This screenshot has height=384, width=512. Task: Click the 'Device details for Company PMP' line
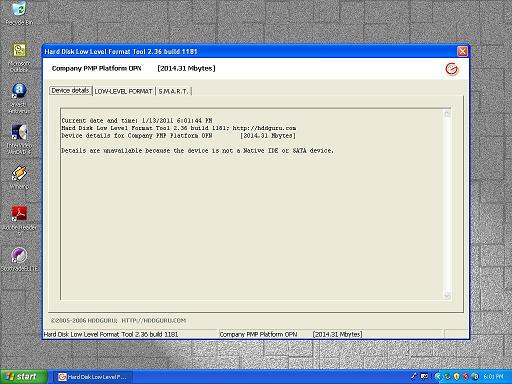(178, 136)
